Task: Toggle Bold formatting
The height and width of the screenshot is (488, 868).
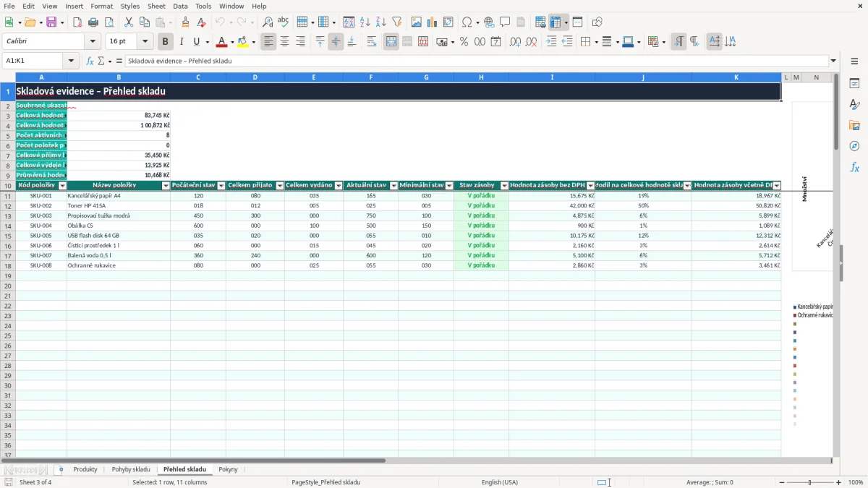Action: pos(165,42)
